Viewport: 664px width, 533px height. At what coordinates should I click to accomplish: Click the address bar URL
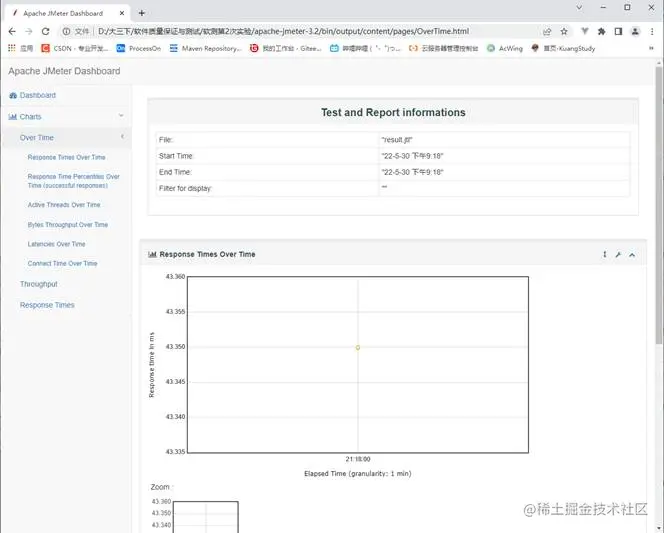coord(283,31)
